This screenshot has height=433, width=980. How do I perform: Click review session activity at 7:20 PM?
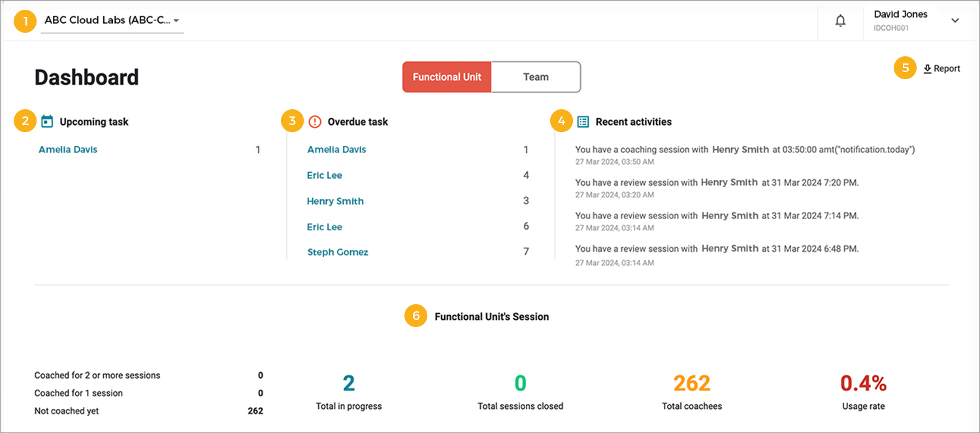[x=717, y=182]
